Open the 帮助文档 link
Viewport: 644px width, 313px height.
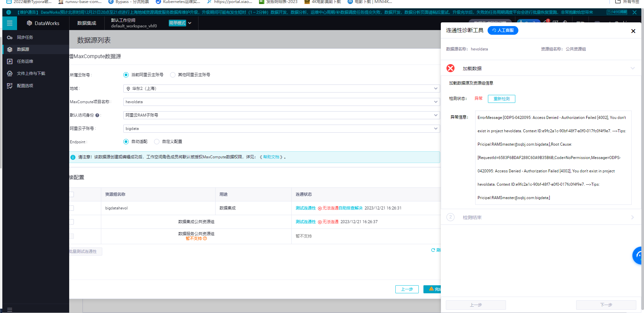point(271,157)
